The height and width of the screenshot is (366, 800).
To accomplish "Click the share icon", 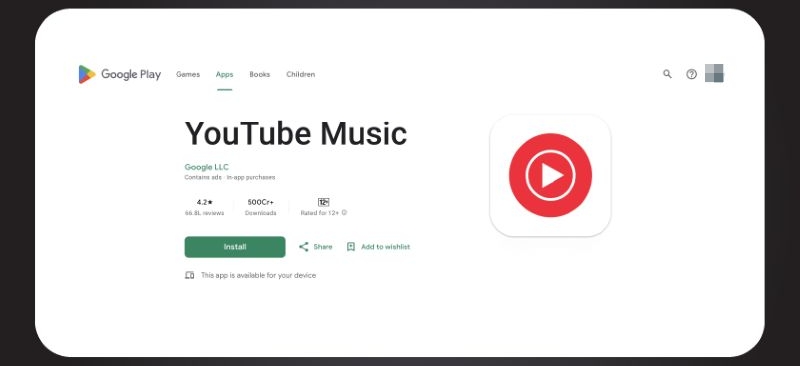I will click(304, 247).
